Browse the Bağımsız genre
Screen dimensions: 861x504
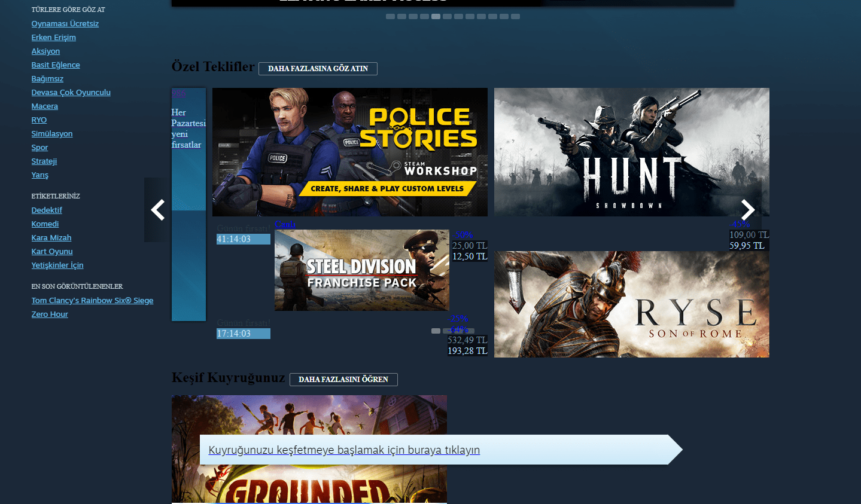click(47, 79)
